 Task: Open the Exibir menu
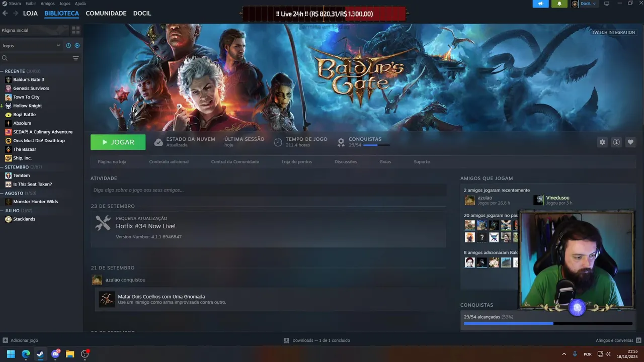(31, 4)
